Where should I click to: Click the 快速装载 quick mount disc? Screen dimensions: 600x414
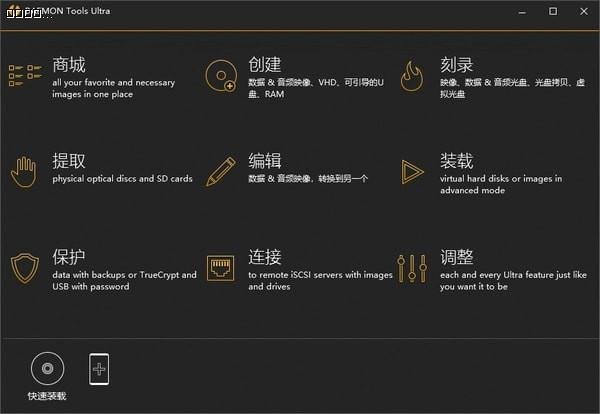47,368
